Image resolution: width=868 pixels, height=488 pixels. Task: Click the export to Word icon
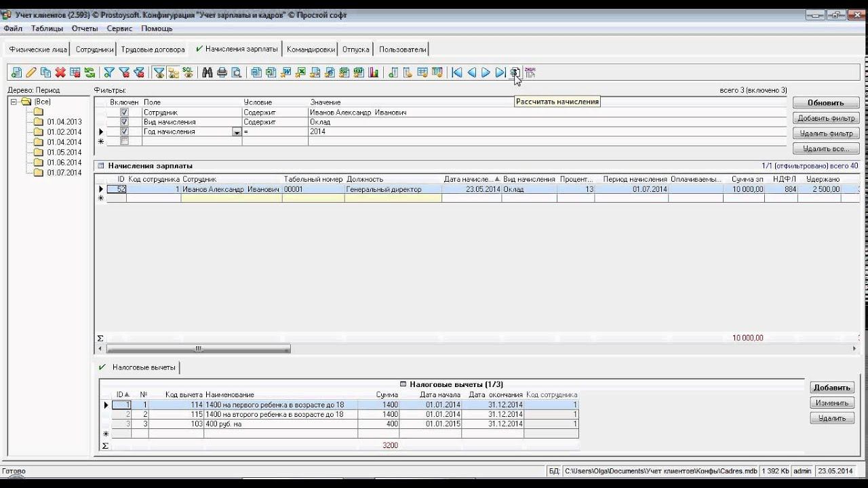pyautogui.click(x=285, y=73)
